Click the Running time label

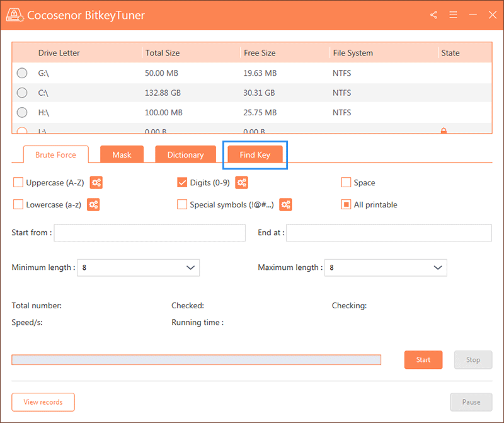point(198,323)
